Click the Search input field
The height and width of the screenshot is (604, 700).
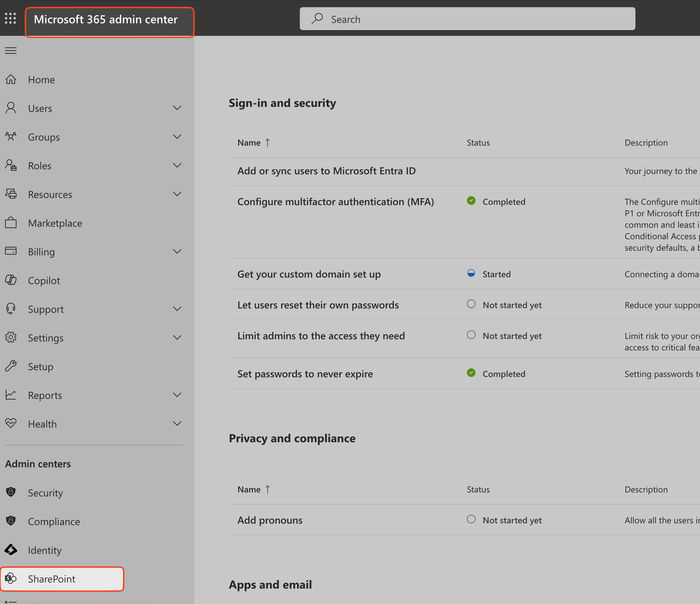(467, 18)
